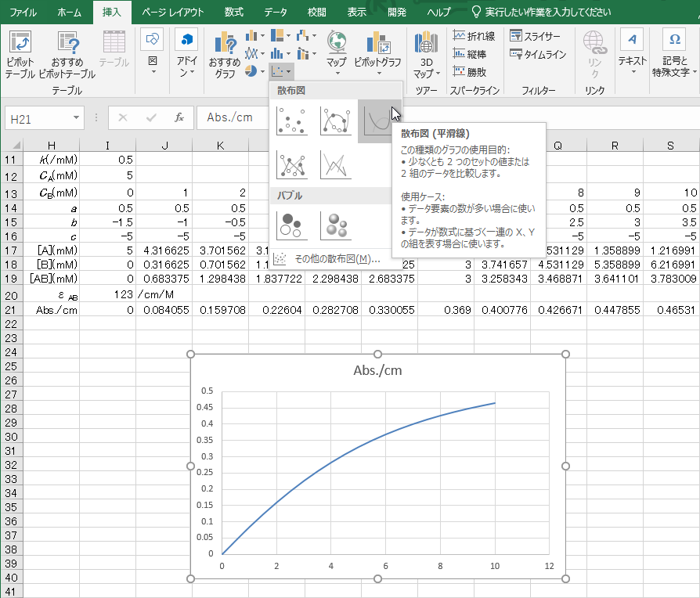The height and width of the screenshot is (598, 700).
Task: Select row header 21
Action: point(11,310)
